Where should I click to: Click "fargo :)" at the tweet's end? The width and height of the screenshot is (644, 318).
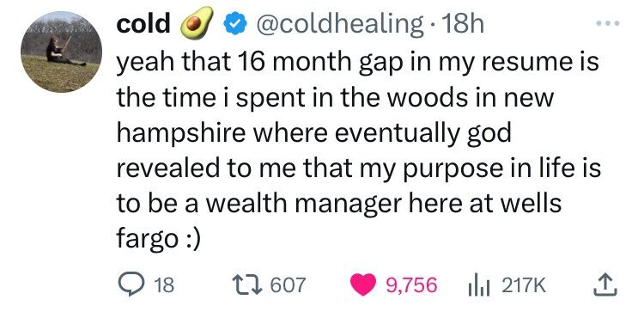pyautogui.click(x=159, y=239)
